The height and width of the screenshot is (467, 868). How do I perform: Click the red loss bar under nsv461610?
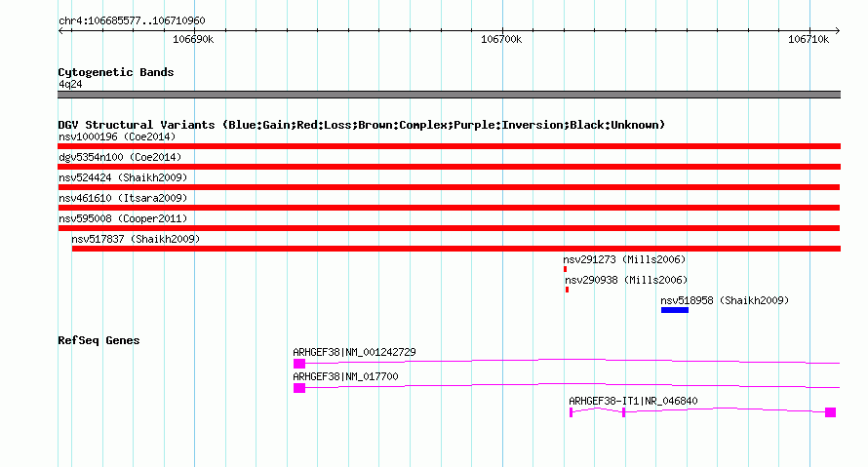click(x=449, y=208)
